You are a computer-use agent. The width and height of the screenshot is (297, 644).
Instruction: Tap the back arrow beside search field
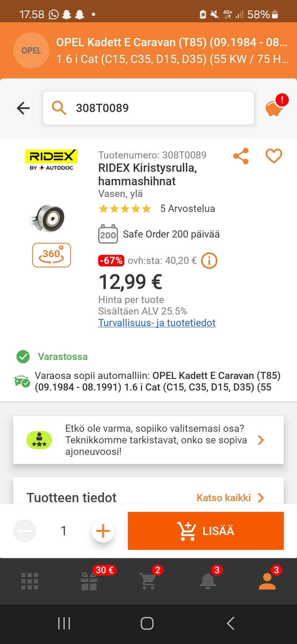click(x=23, y=108)
